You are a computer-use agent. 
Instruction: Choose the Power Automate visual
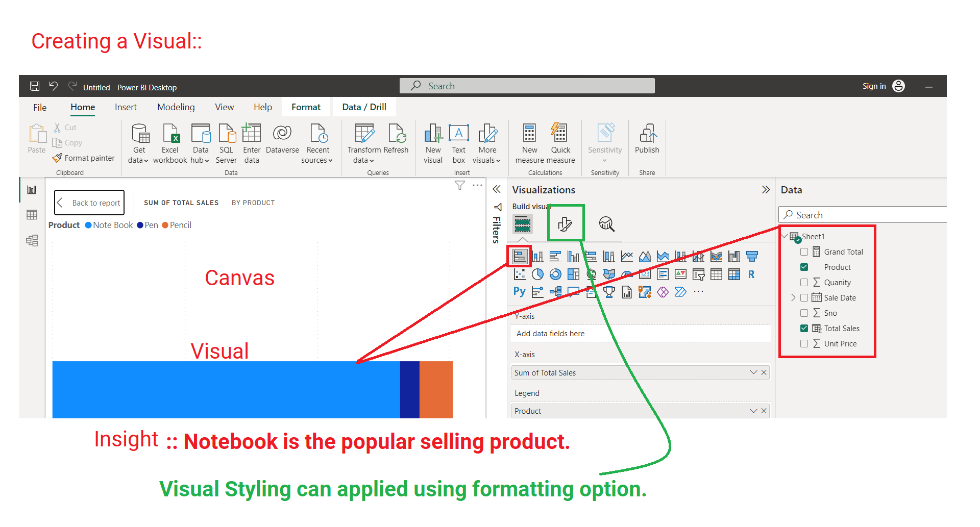click(x=680, y=292)
